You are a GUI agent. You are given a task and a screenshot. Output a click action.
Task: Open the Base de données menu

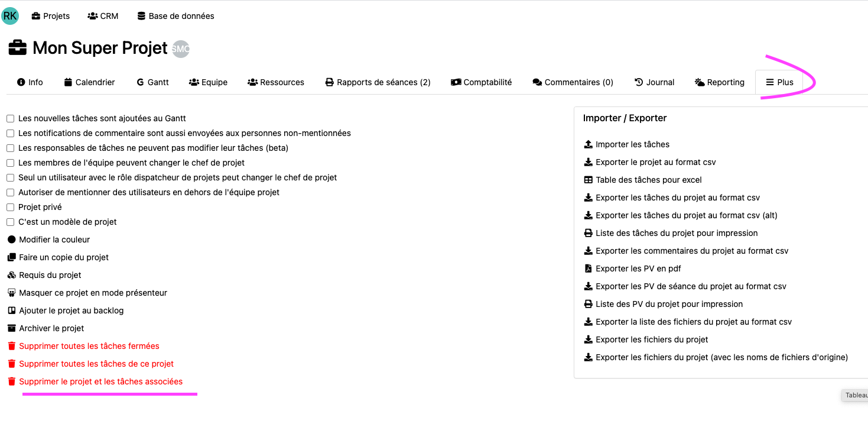[x=175, y=16]
